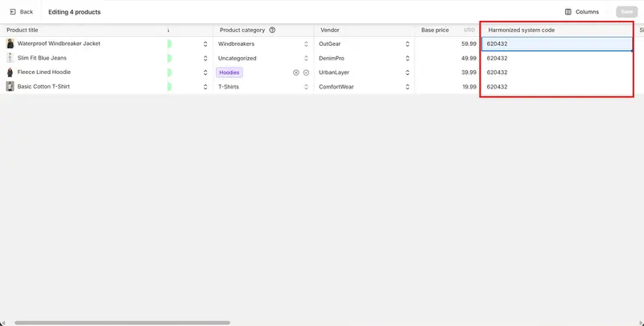This screenshot has height=326, width=644.
Task: Go back using the Back button
Action: click(x=21, y=12)
